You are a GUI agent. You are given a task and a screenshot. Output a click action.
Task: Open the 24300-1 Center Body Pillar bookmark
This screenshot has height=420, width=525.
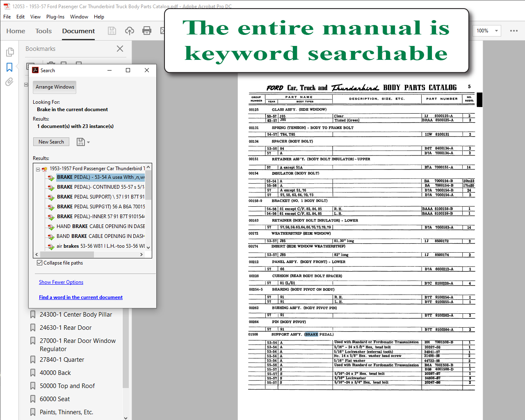76,315
